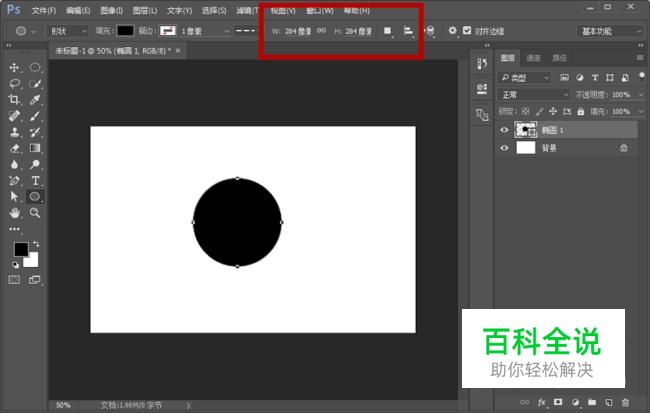
Task: Toggle Quick Mask mode
Action: (x=14, y=280)
